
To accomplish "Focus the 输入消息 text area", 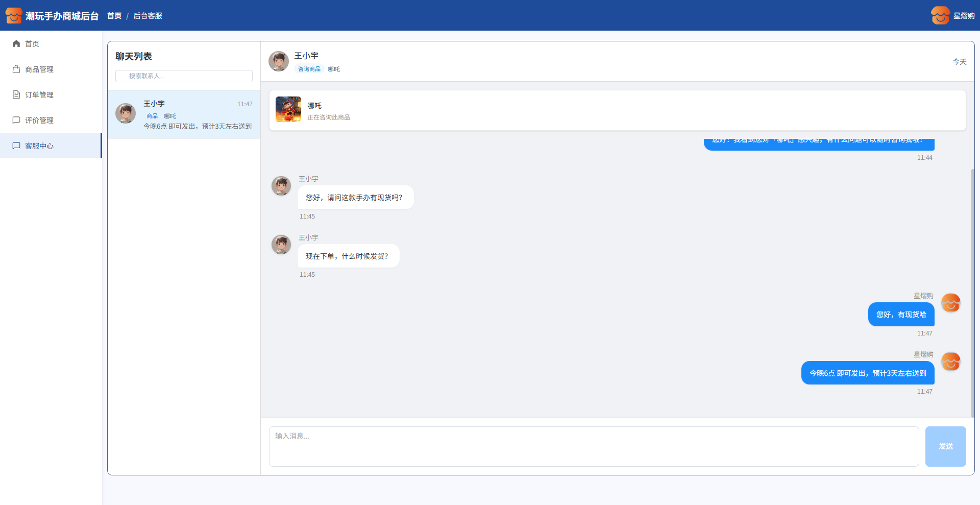I will [x=594, y=446].
